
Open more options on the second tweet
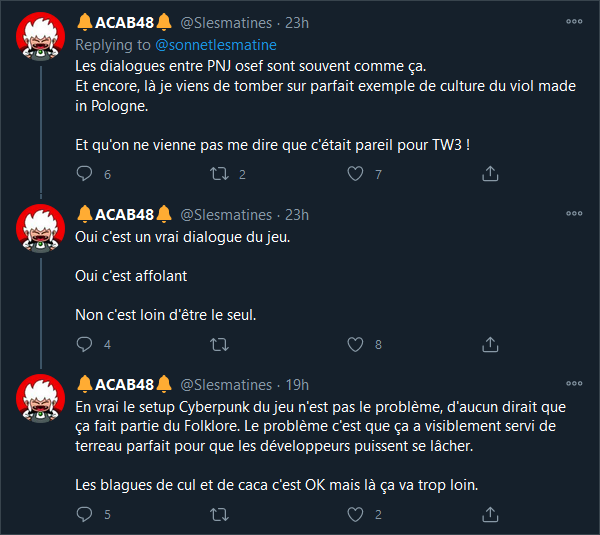click(574, 214)
